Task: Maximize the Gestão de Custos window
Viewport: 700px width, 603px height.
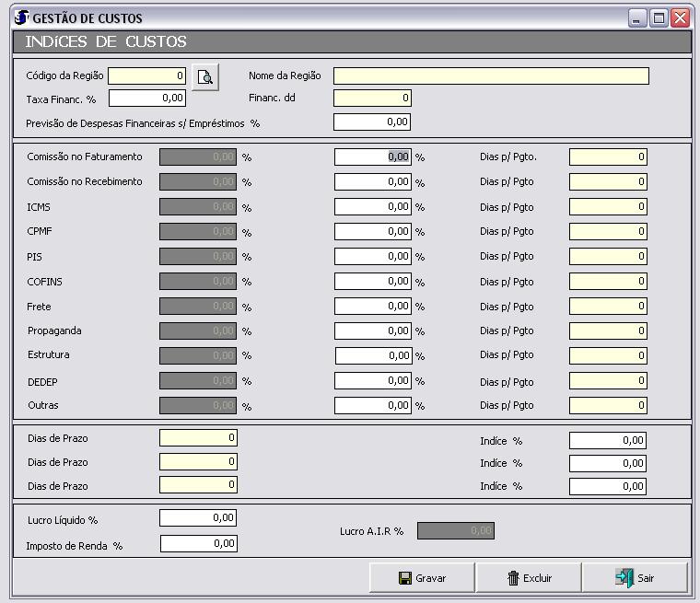Action: tap(659, 17)
